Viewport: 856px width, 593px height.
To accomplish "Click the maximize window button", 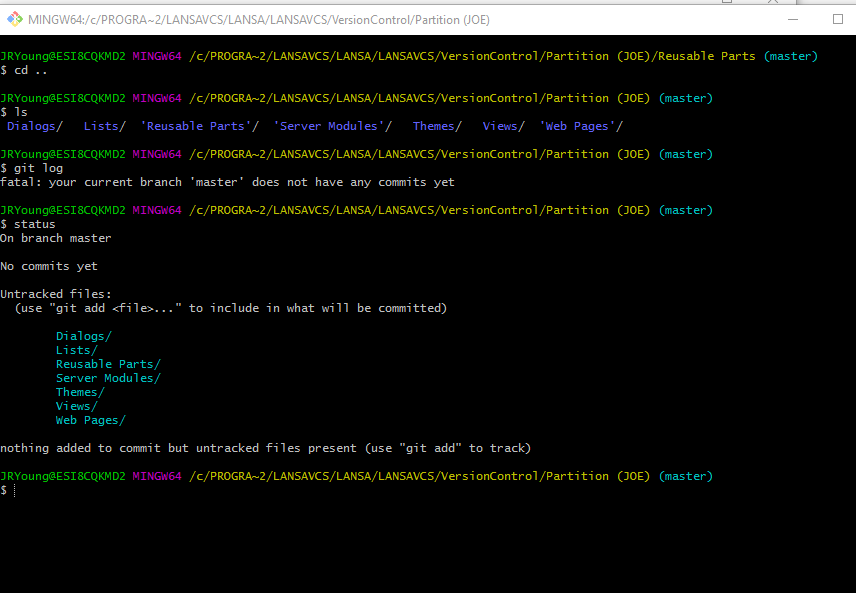I will click(x=835, y=18).
